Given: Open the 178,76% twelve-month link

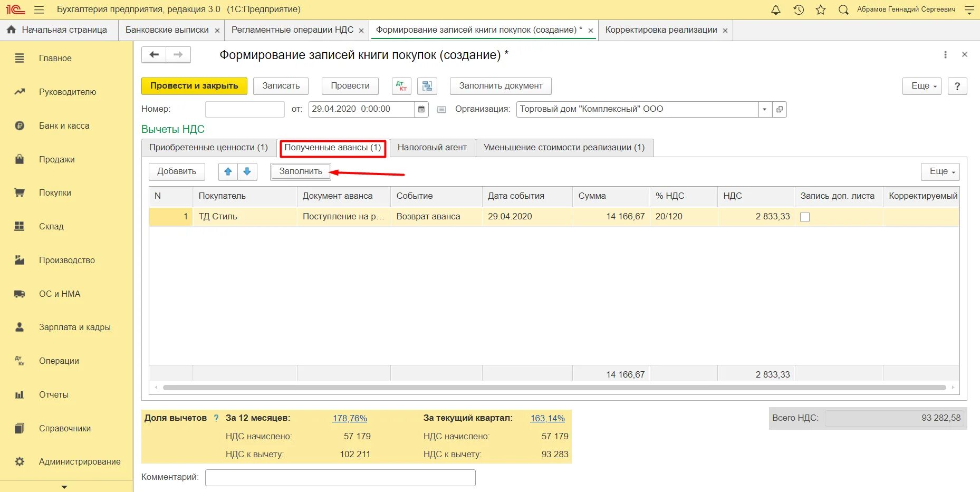Looking at the screenshot, I should click(x=350, y=418).
